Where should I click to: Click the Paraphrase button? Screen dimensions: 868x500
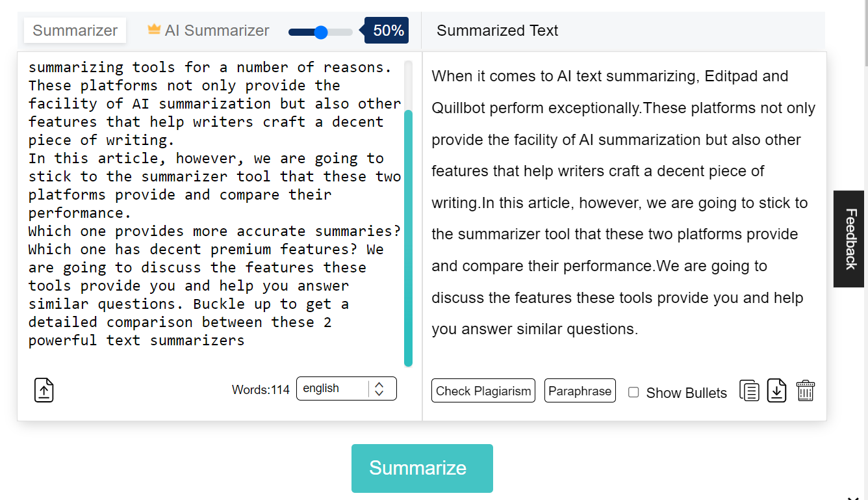click(580, 391)
